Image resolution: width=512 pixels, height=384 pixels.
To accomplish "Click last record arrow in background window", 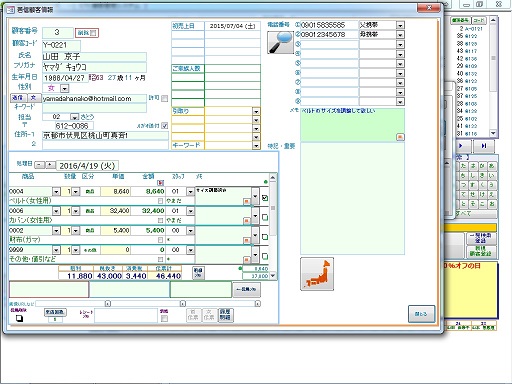I will (483, 146).
